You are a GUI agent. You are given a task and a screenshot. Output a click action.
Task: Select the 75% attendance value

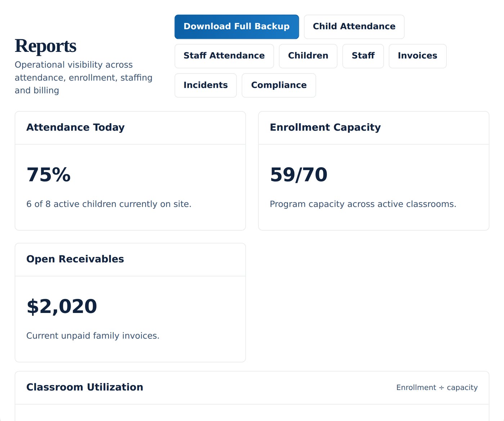point(49,175)
